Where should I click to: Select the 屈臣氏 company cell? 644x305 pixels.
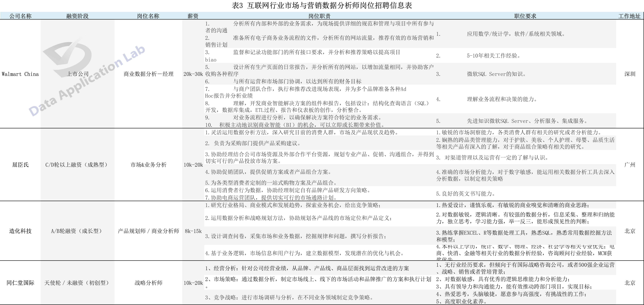pyautogui.click(x=20, y=165)
